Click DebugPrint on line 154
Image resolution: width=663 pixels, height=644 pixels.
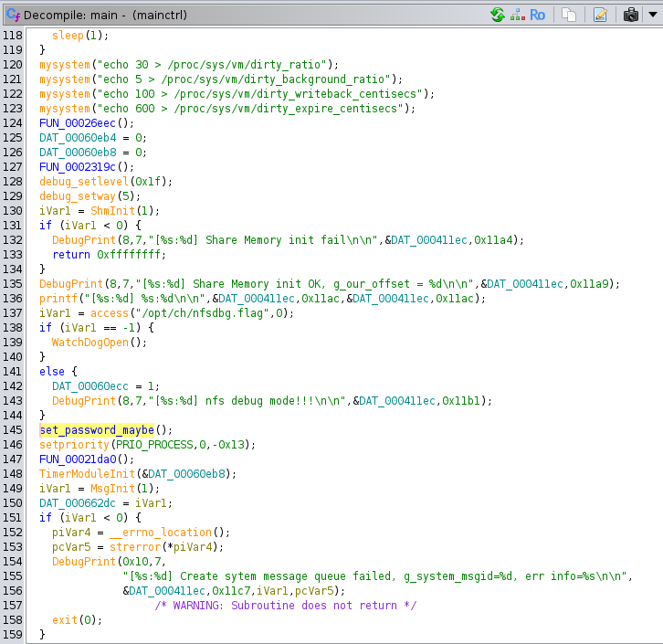(x=84, y=562)
